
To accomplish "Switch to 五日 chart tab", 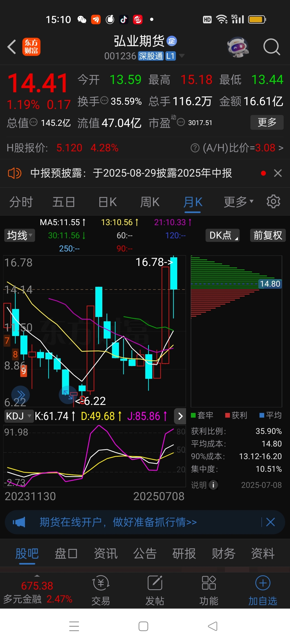I will [x=64, y=202].
